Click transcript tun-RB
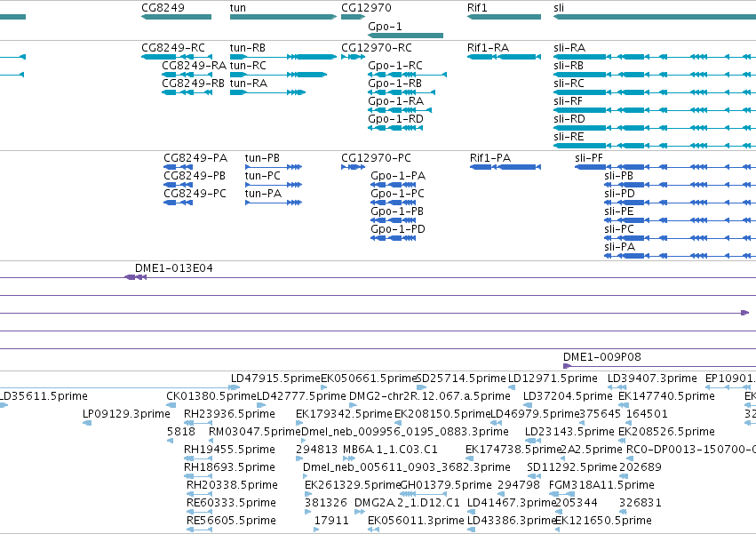The height and width of the screenshot is (534, 756). (x=283, y=57)
